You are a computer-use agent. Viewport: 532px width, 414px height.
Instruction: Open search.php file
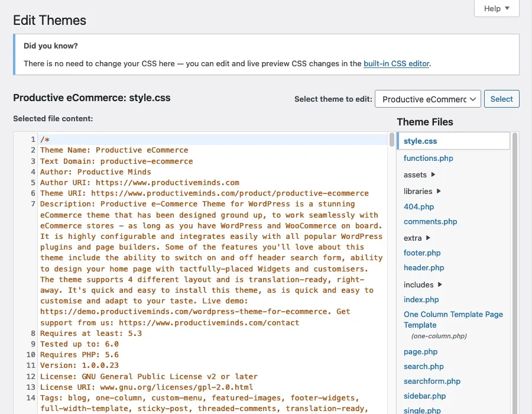coord(423,367)
